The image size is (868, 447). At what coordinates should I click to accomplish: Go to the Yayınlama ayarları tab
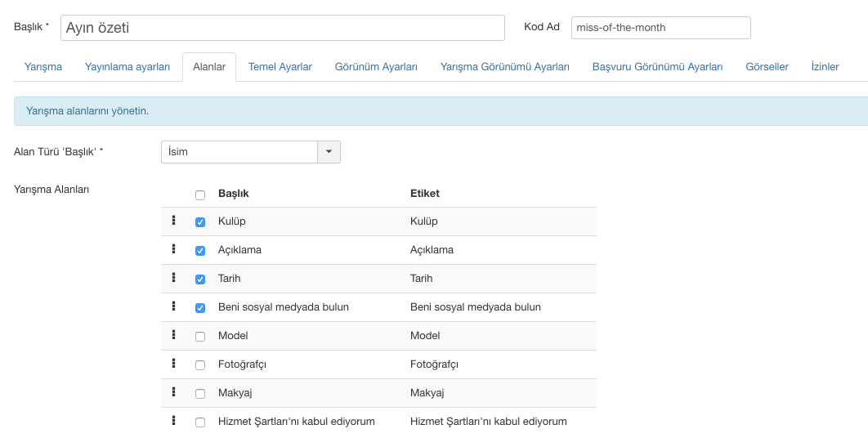128,67
